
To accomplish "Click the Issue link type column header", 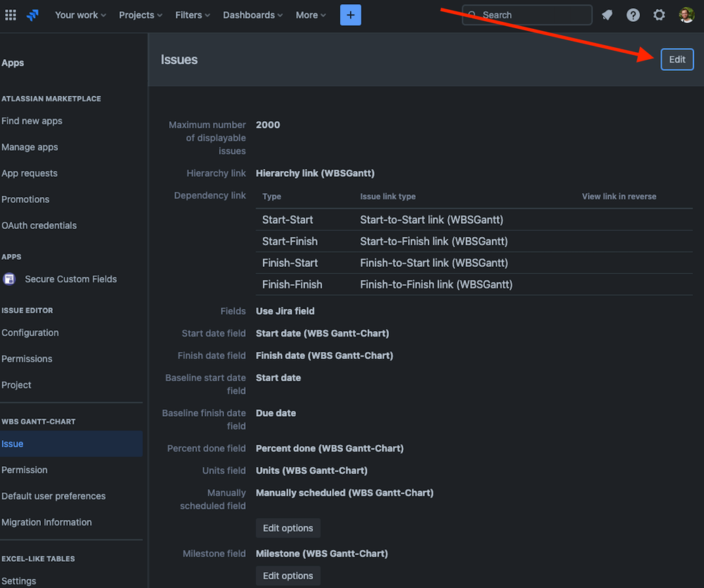I will click(388, 196).
